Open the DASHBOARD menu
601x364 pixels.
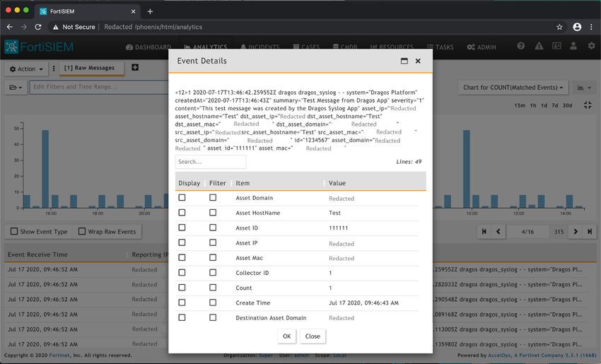148,47
